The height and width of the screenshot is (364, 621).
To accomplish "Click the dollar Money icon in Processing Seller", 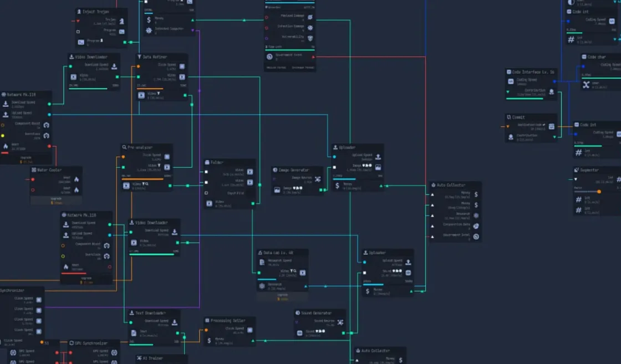I will 209,340.
